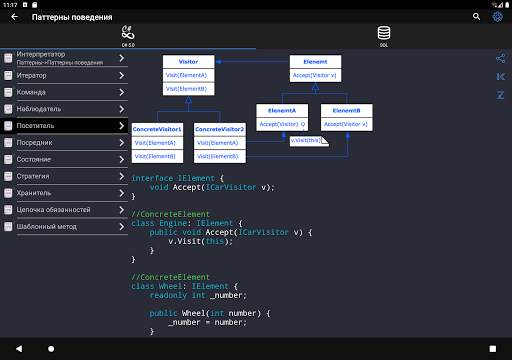Go back with the top-left arrow
The image size is (512, 360).
click(x=14, y=17)
